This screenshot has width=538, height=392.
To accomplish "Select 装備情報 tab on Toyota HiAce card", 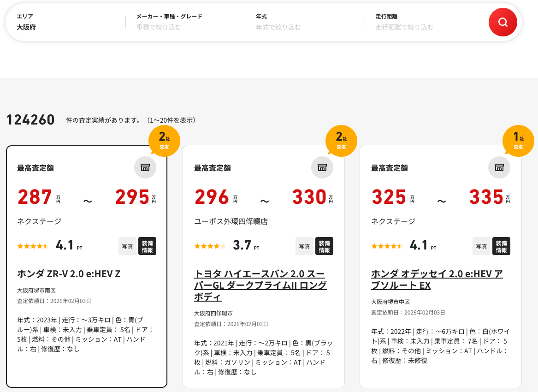I will point(324,246).
